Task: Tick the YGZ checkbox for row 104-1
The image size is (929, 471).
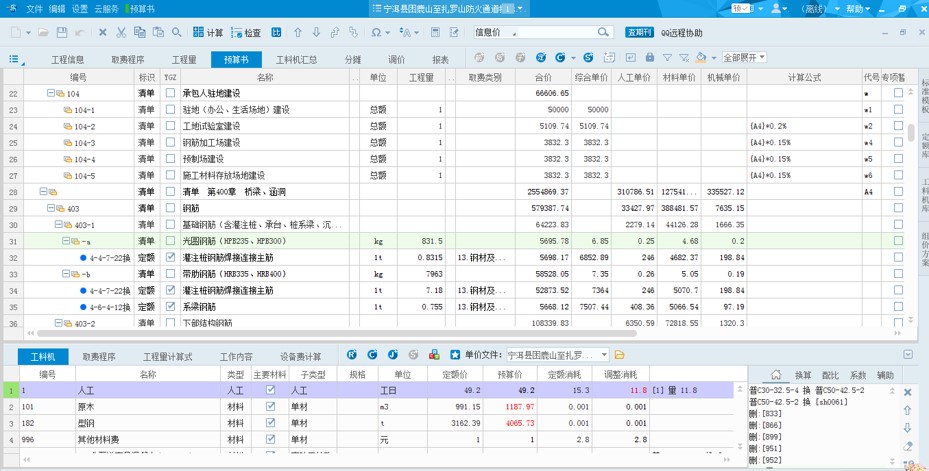Action: pos(171,110)
